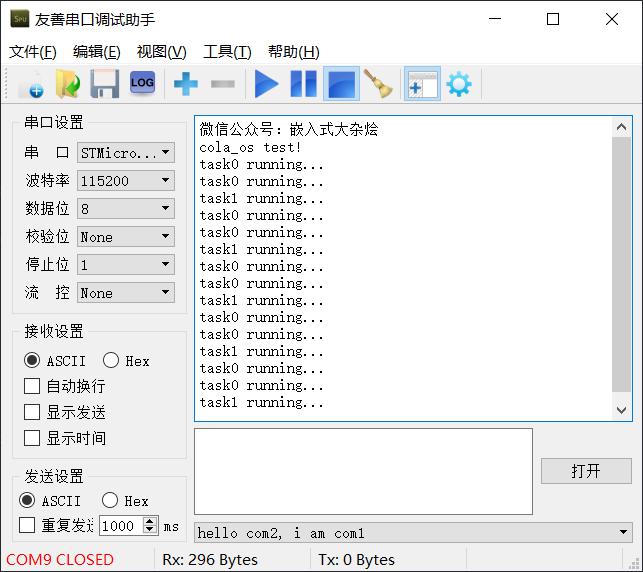
Task: Click inside the empty send text box
Action: 363,472
